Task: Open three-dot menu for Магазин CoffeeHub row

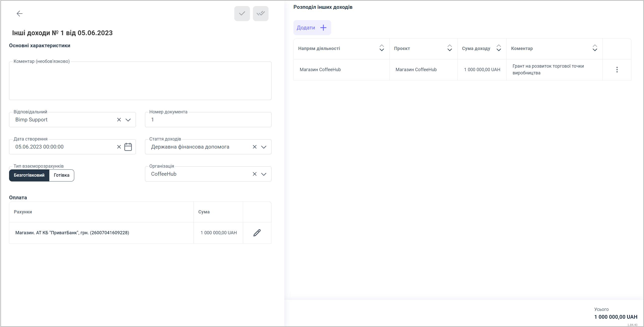Action: pos(617,70)
